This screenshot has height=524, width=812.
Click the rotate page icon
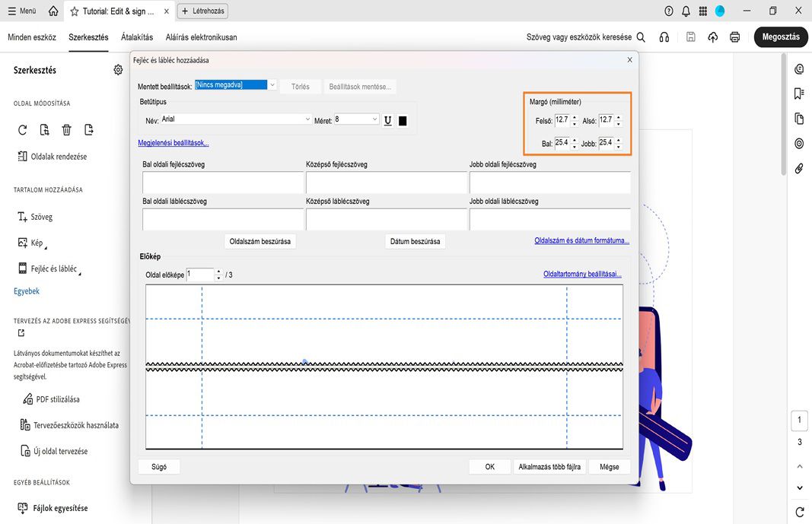[x=22, y=130]
